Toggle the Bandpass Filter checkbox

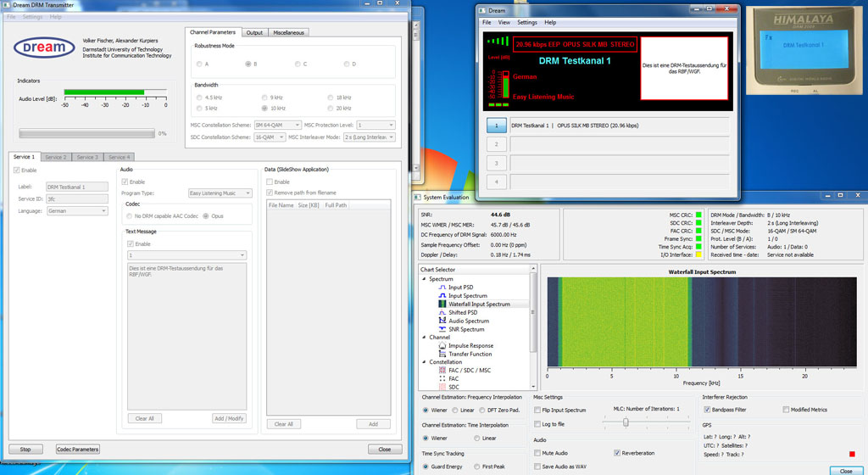[707, 410]
